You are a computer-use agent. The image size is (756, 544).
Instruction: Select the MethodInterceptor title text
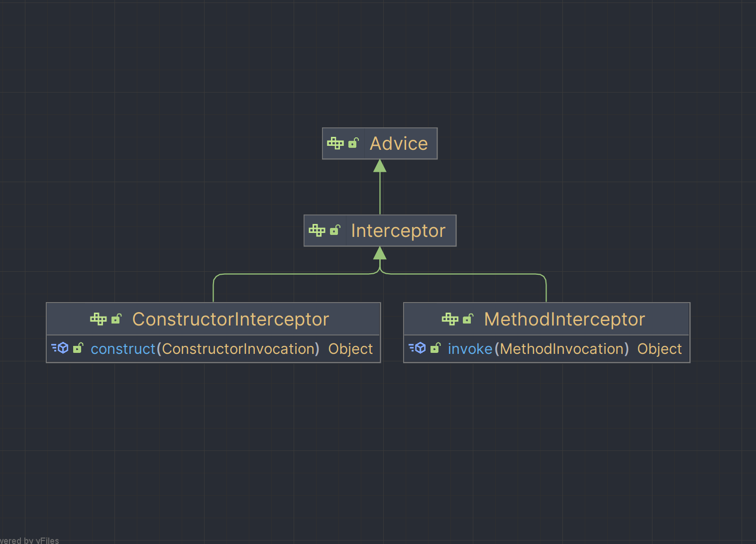[564, 320]
